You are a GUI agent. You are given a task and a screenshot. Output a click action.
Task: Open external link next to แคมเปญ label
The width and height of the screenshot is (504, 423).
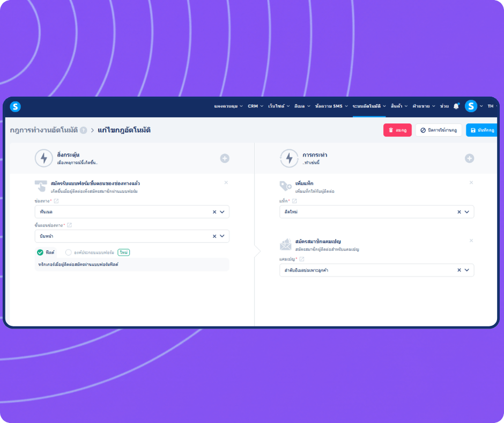[302, 259]
